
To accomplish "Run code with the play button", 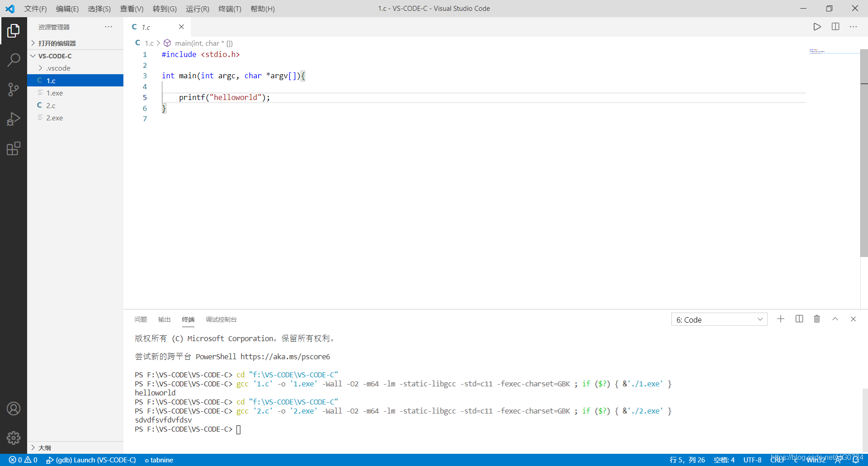I will tap(817, 27).
